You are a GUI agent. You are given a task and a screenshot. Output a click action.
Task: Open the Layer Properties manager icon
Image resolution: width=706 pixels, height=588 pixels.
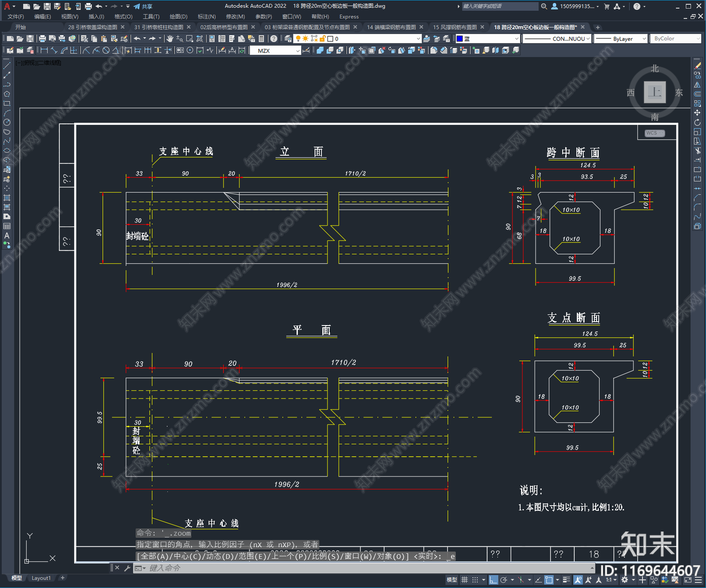click(x=288, y=39)
